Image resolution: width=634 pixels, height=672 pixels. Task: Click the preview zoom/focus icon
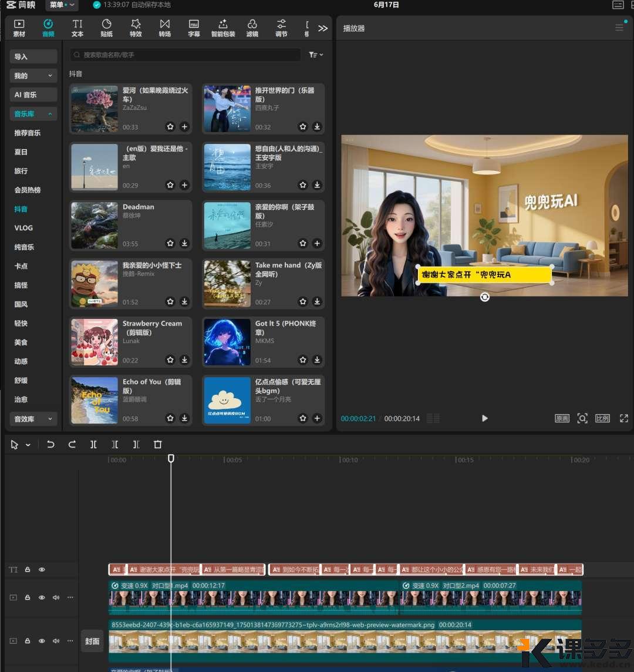point(582,418)
